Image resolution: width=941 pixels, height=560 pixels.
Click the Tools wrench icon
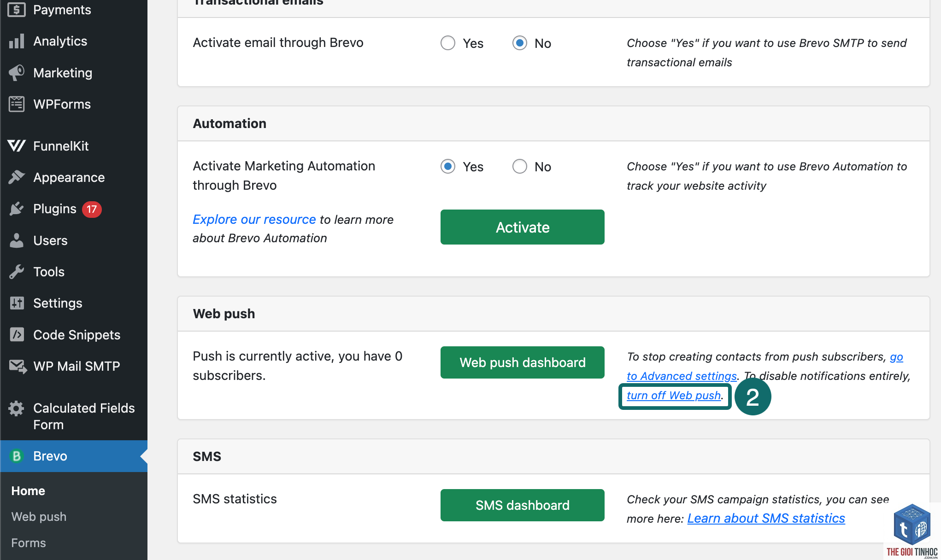point(17,272)
